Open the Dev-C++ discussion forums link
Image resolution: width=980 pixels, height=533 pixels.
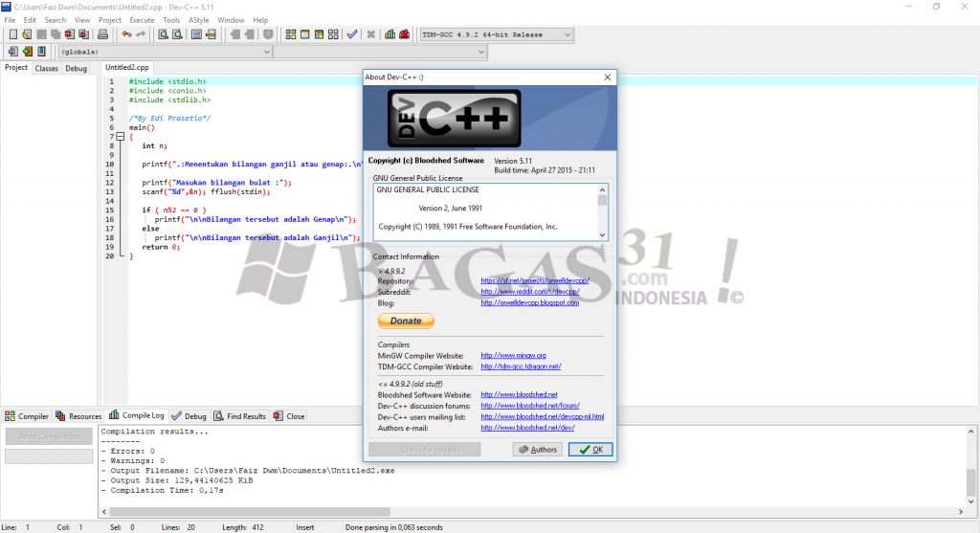coord(530,406)
